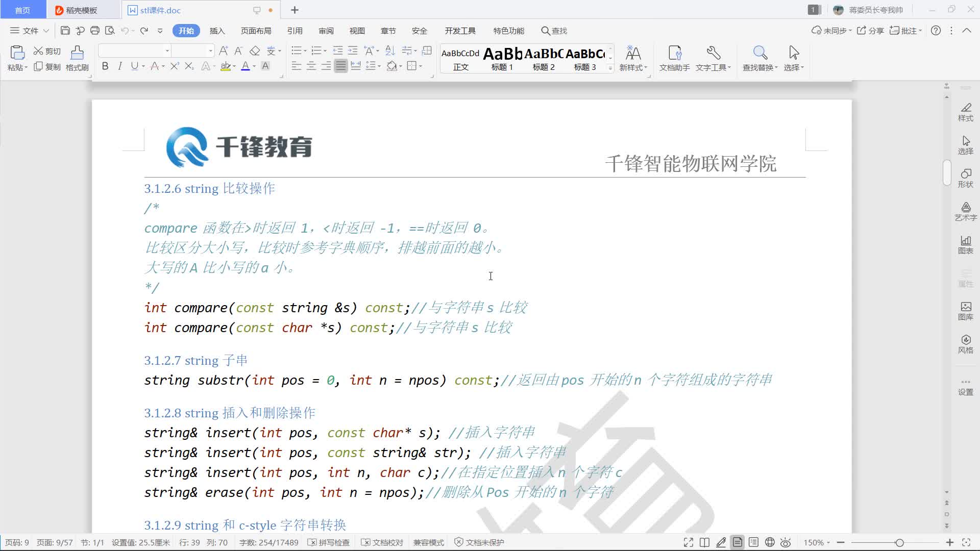Screen dimensions: 980x551
Task: Click the new tab plus button
Action: point(295,10)
